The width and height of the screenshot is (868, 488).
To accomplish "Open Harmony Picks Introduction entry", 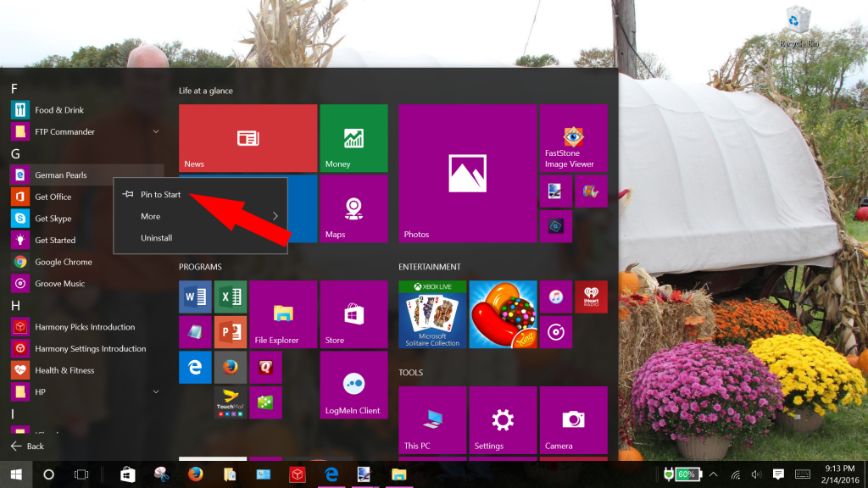I will (87, 326).
